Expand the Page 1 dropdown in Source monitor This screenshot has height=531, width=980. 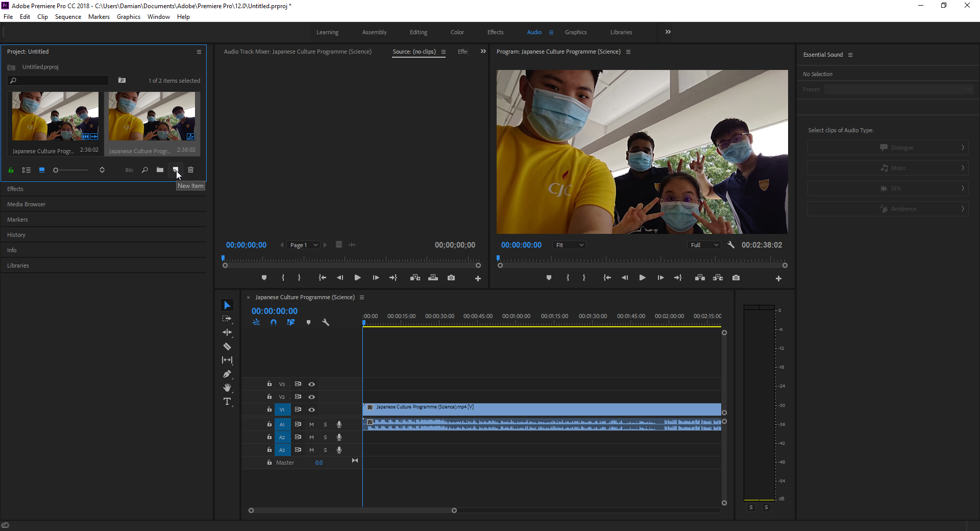tap(304, 246)
